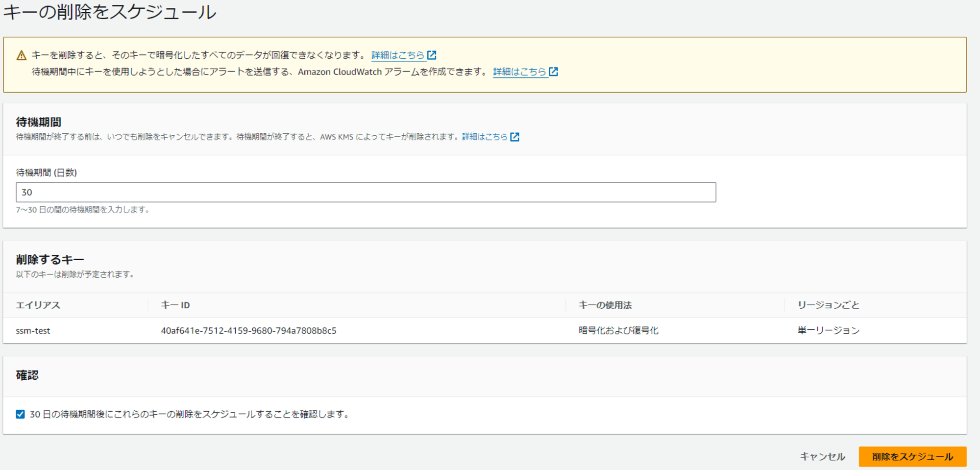Click the 暗号化および復号化 cell
This screenshot has height=470, width=980.
[618, 331]
